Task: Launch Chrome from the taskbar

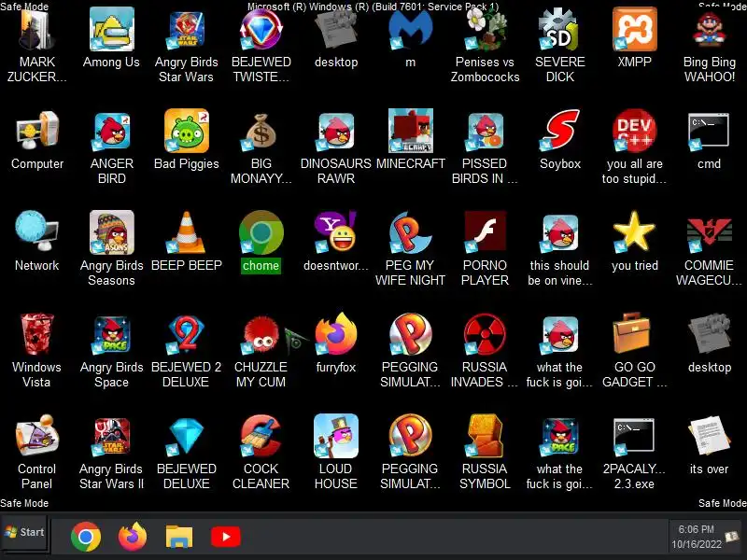Action: pyautogui.click(x=86, y=537)
